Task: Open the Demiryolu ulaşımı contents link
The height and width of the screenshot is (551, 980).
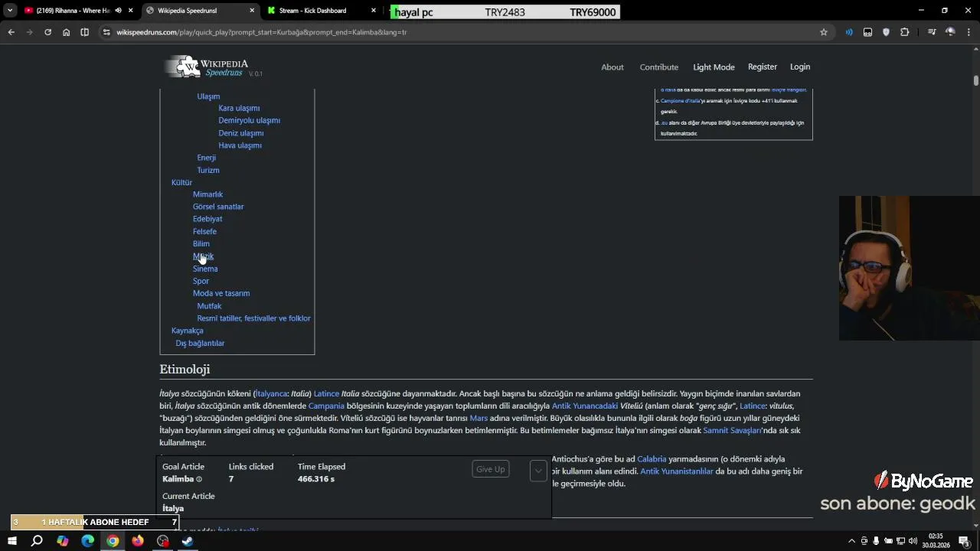Action: pyautogui.click(x=249, y=120)
